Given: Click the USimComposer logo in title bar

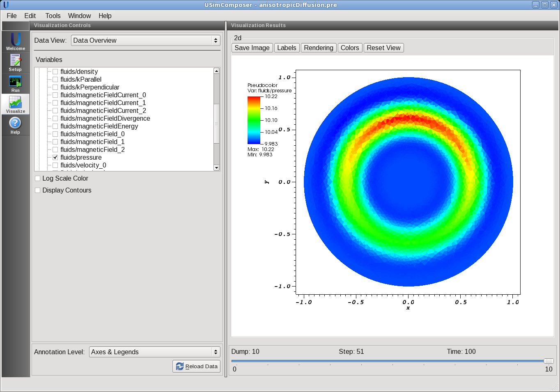Looking at the screenshot, I should [6, 5].
